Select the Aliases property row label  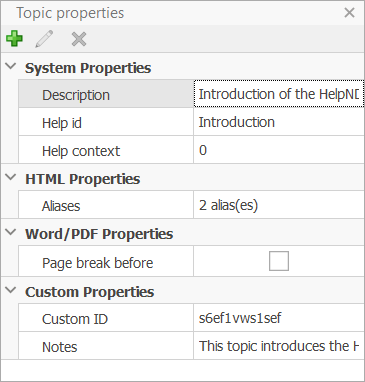pos(106,205)
